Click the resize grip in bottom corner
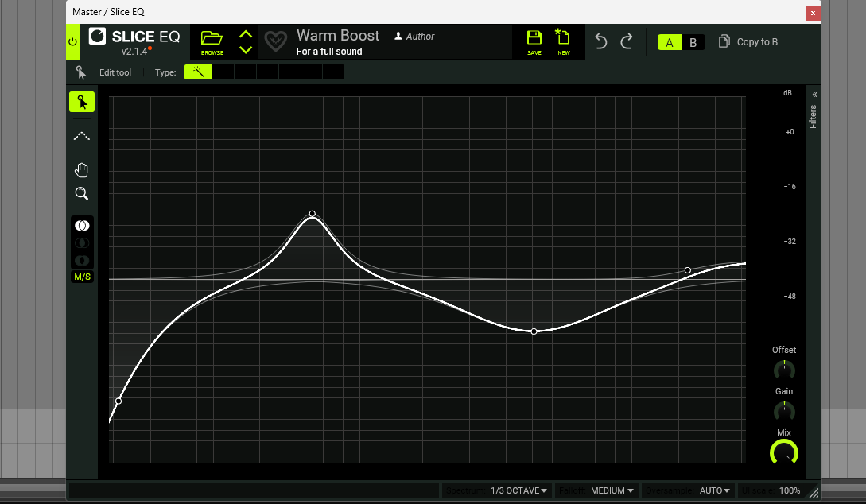Screen dimensions: 866x504 [x=814, y=492]
